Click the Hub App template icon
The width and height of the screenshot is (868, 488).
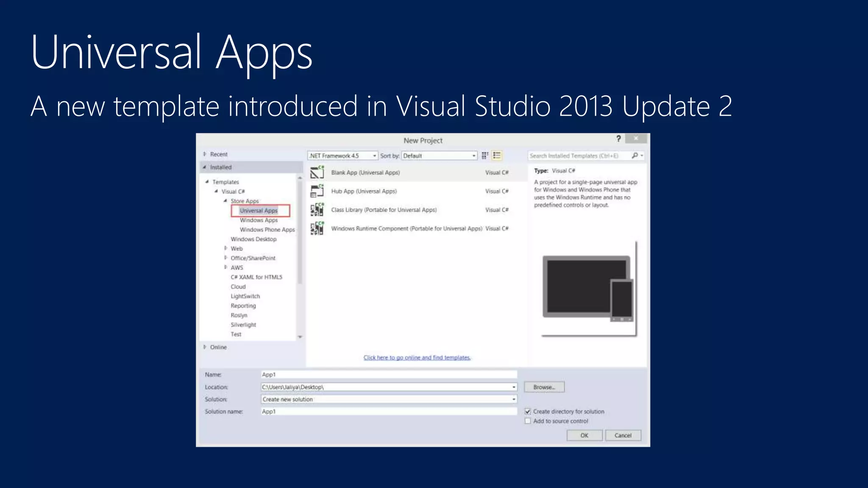click(317, 191)
